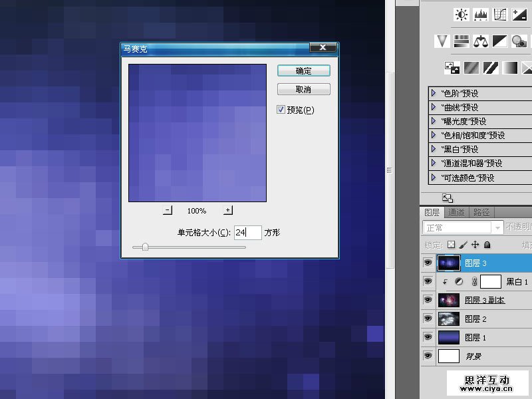
Task: Click the cell size slider handle
Action: pos(145,247)
